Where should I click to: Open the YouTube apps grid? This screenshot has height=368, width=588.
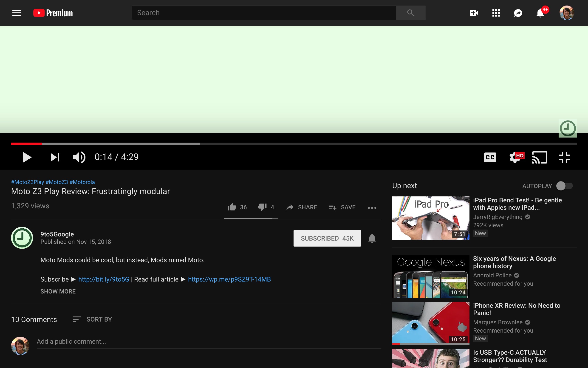tap(496, 13)
